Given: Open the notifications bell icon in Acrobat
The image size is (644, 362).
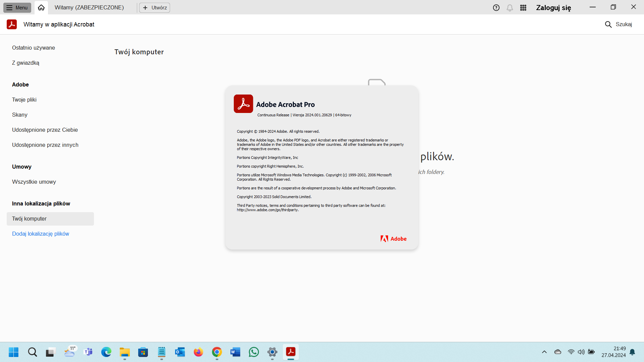Looking at the screenshot, I should coord(510,8).
